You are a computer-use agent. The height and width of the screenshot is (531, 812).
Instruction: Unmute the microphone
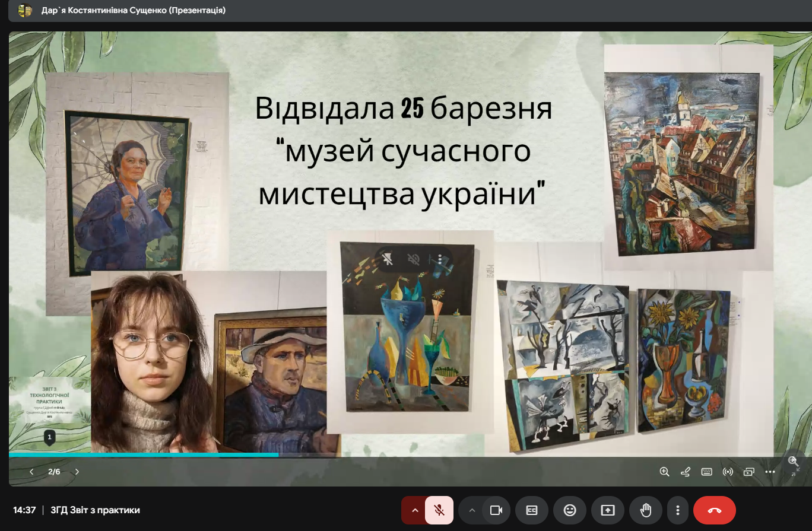(439, 510)
